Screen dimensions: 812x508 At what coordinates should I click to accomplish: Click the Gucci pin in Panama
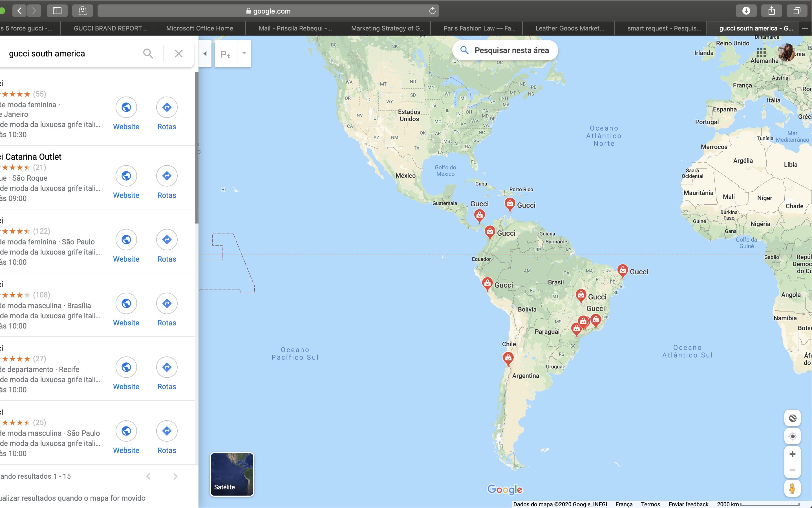[479, 215]
